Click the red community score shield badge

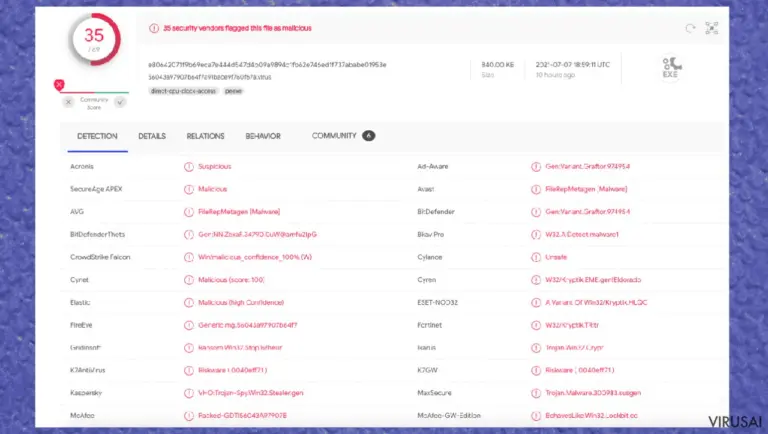coord(59,85)
